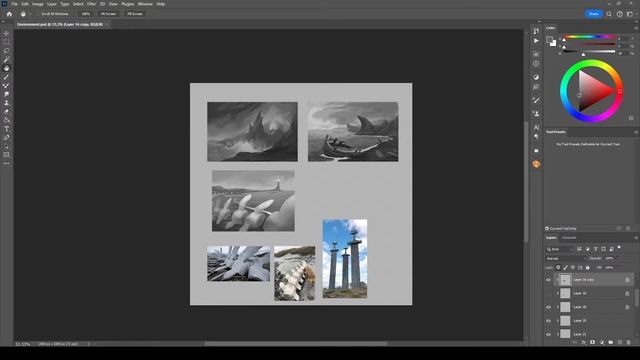Viewport: 640px width, 360px height.
Task: Open the Brush Settings panel icon
Action: 536,100
